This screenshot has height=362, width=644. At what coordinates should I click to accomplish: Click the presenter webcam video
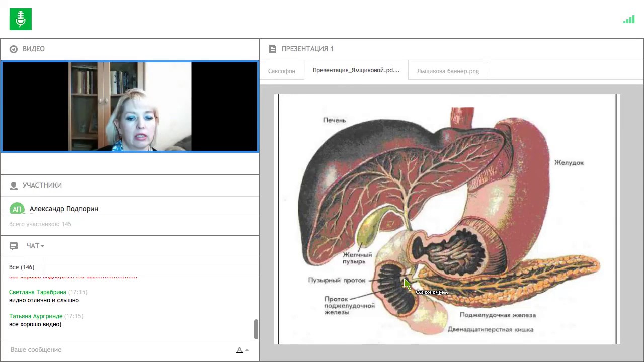130,107
